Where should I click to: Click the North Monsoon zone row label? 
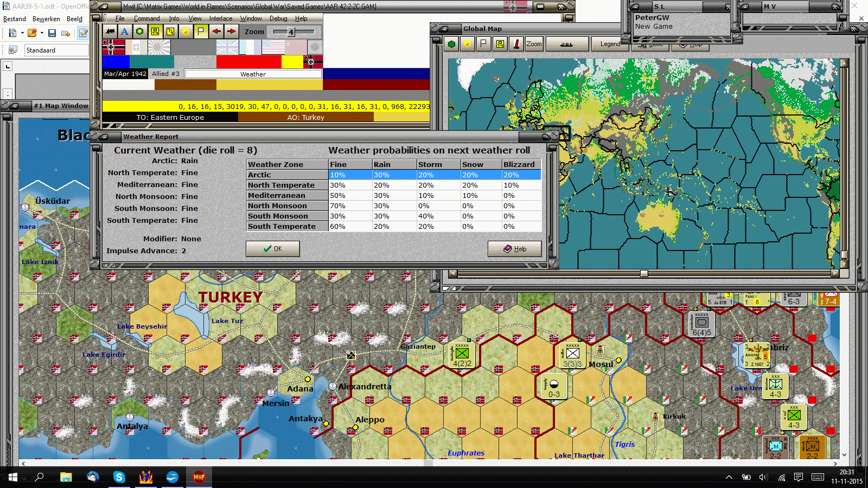tap(288, 206)
